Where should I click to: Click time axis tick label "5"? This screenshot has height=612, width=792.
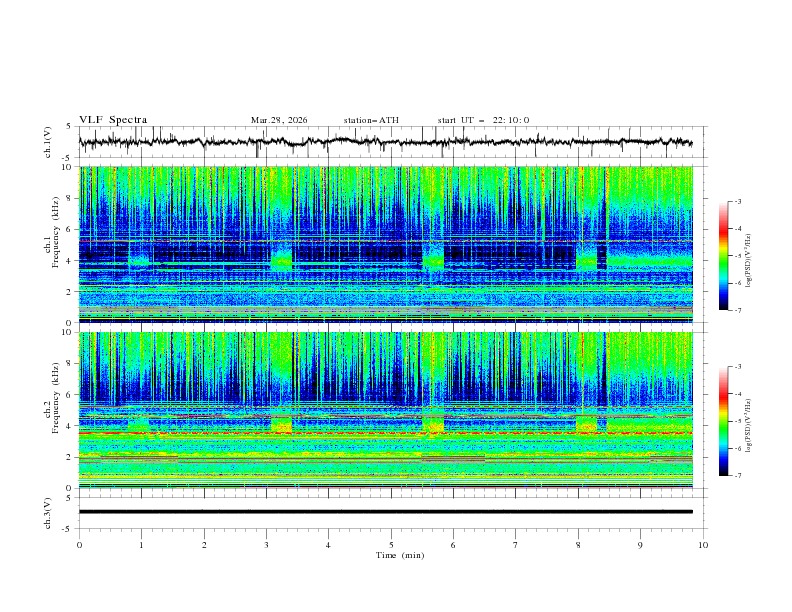point(391,545)
